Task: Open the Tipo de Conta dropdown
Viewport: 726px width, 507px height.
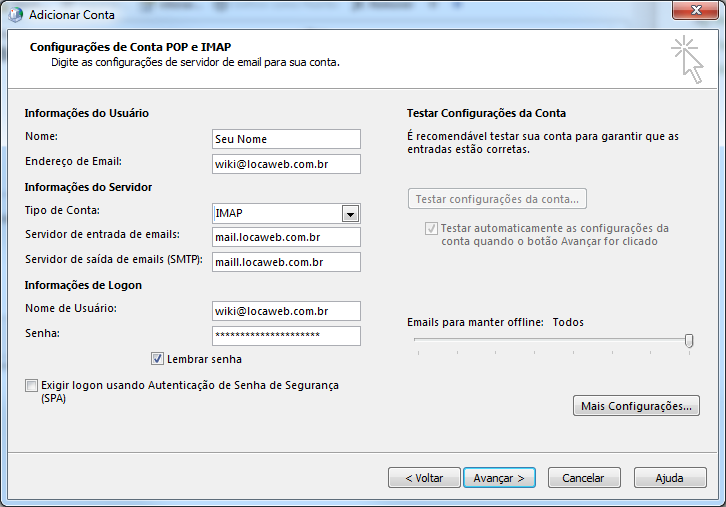Action: tap(350, 214)
